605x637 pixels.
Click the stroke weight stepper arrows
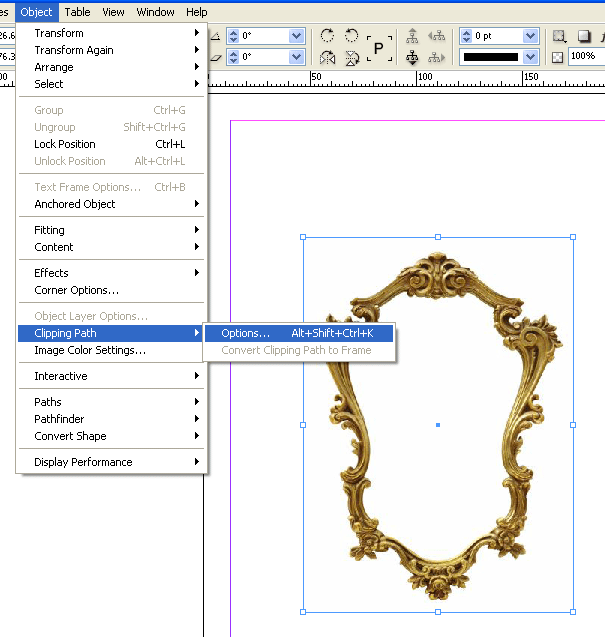click(466, 36)
